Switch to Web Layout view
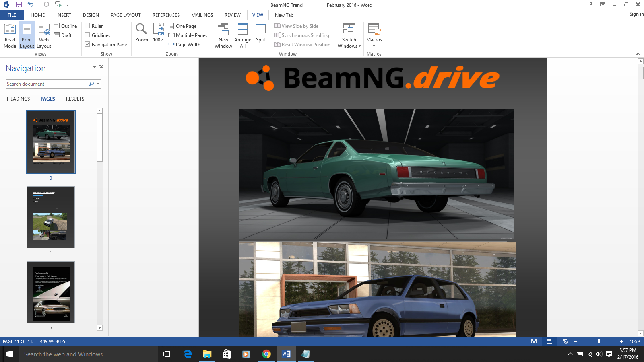Viewport: 644px width, 362px height. tap(44, 36)
